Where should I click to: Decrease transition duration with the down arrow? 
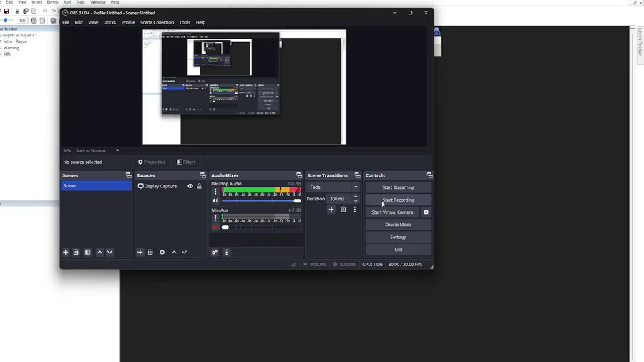tap(356, 201)
